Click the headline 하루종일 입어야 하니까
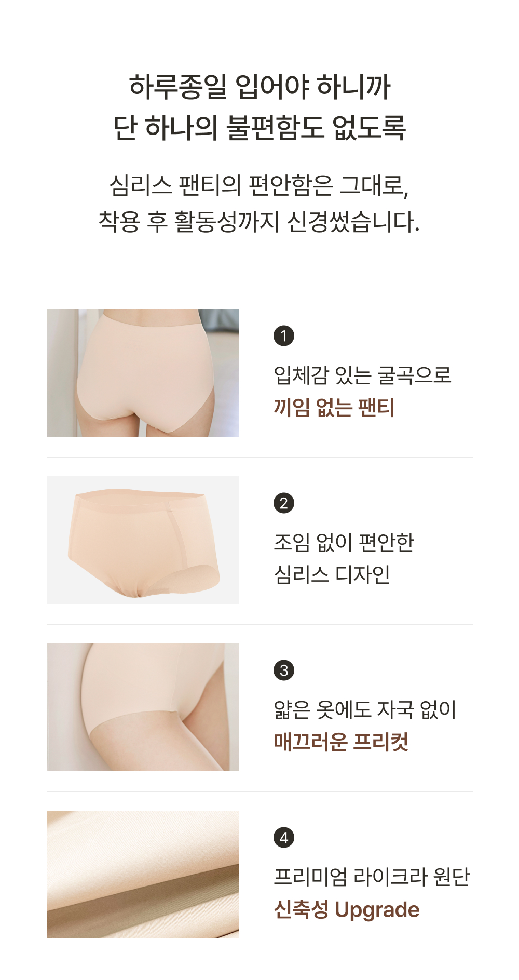519x980 pixels. (259, 86)
